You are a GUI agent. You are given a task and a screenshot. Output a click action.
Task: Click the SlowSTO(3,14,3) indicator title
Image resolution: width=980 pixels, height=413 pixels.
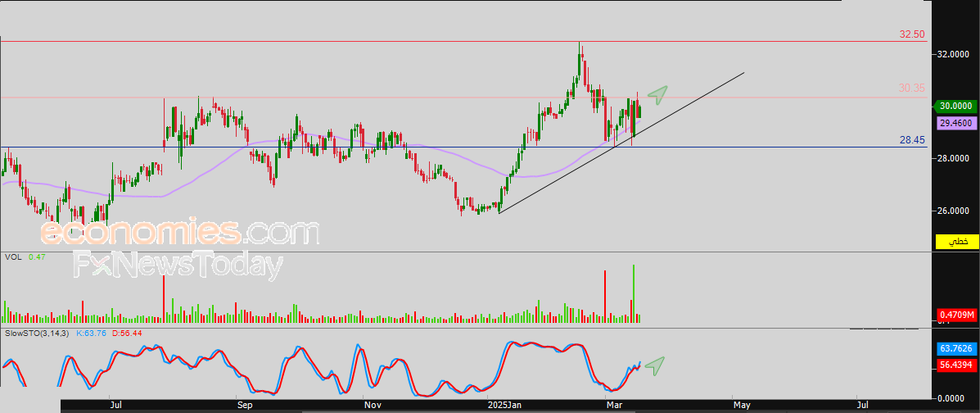[x=37, y=334]
